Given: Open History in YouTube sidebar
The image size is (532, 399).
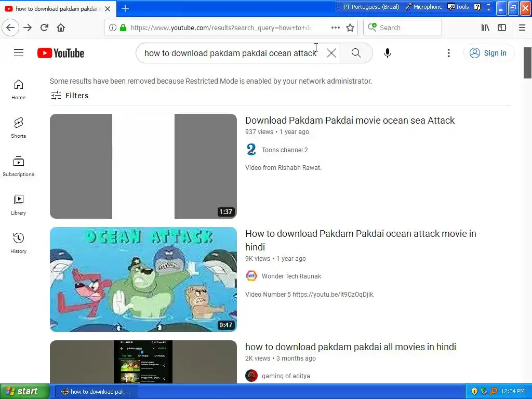Looking at the screenshot, I should pos(18,243).
